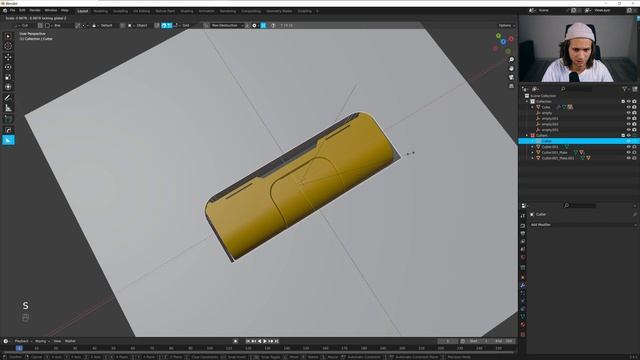Click the outliner filter funnel icon
The height and width of the screenshot is (360, 640).
[625, 89]
